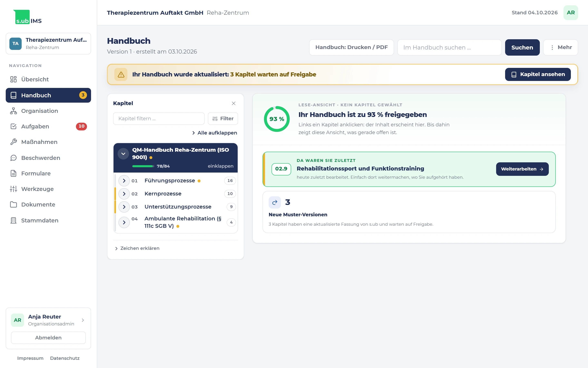The height and width of the screenshot is (368, 588).
Task: Open Organisation in the navigation
Action: [48, 111]
